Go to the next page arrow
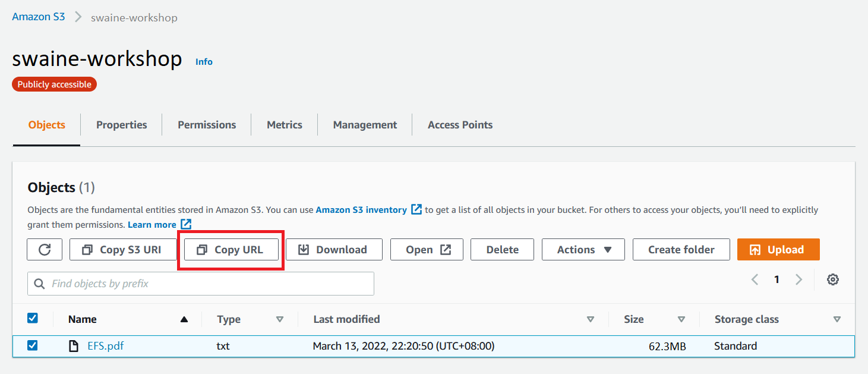 tap(799, 279)
